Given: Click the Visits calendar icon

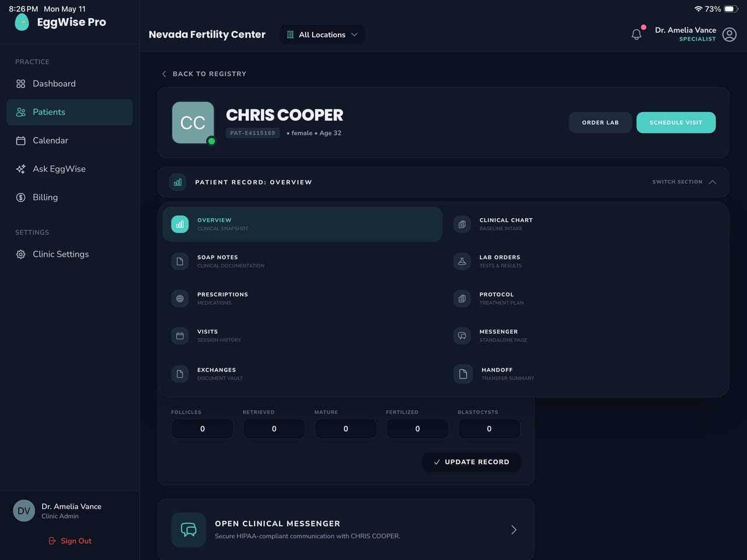Looking at the screenshot, I should coord(180,335).
